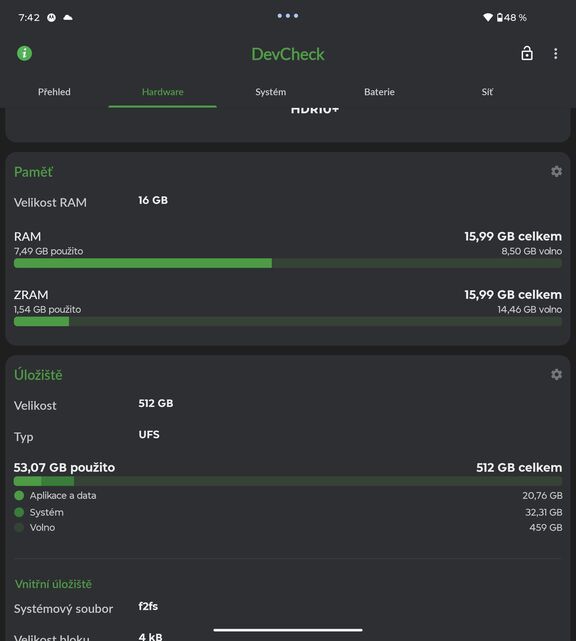This screenshot has width=576, height=641.
Task: Tap the three dots at top center
Action: click(288, 16)
